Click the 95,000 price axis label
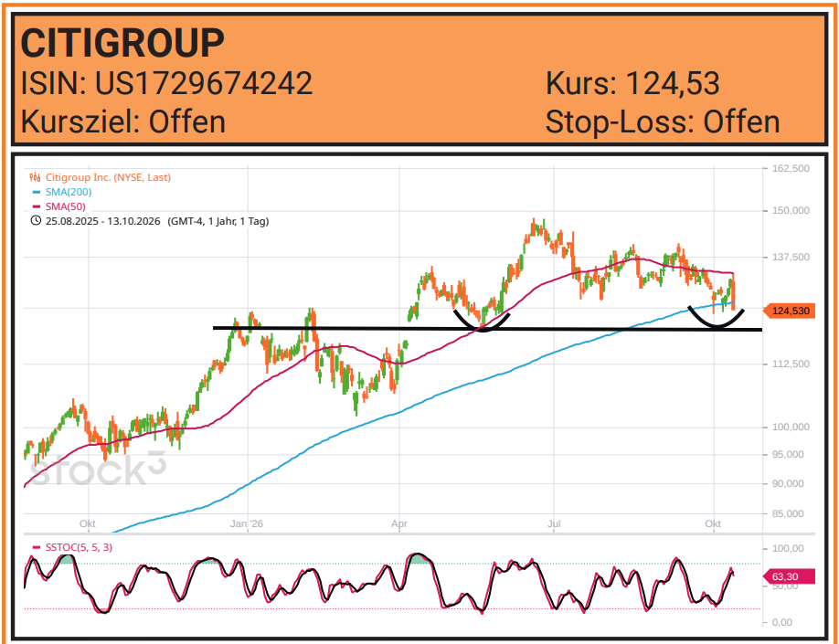The image size is (839, 644). point(788,454)
